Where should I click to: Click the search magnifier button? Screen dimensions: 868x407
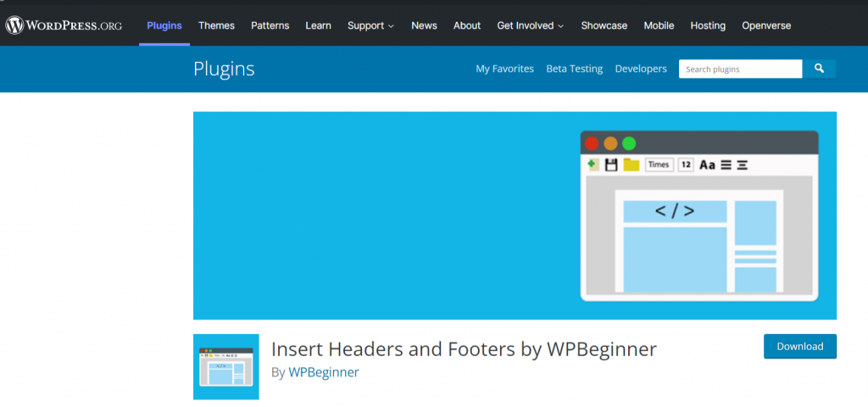820,69
